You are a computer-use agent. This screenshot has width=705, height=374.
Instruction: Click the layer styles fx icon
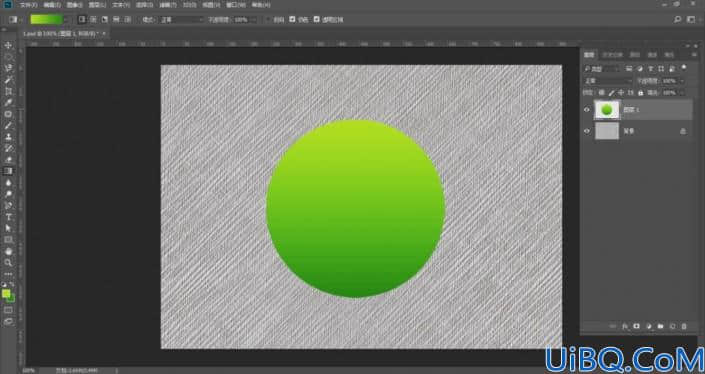point(625,326)
